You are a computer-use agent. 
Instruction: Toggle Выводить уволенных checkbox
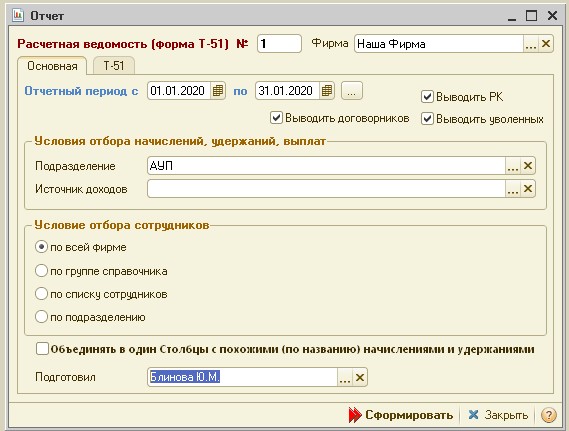click(427, 119)
